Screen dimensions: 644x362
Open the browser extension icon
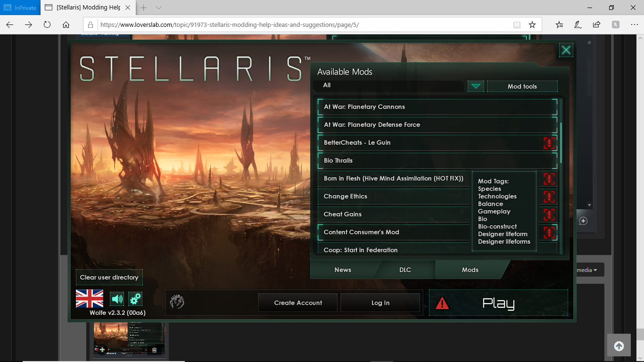pos(615,25)
